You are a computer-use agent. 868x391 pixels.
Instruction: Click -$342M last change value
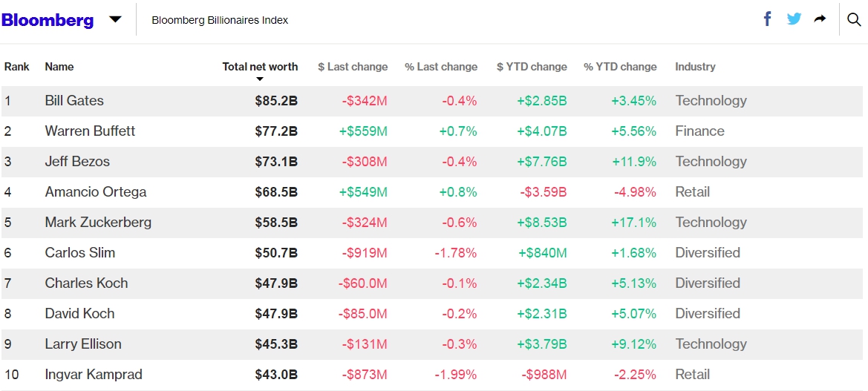[365, 101]
